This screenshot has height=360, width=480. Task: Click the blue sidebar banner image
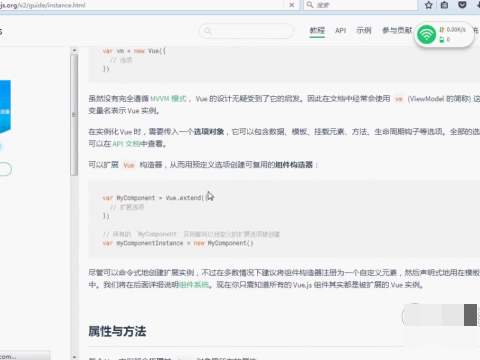point(5,107)
